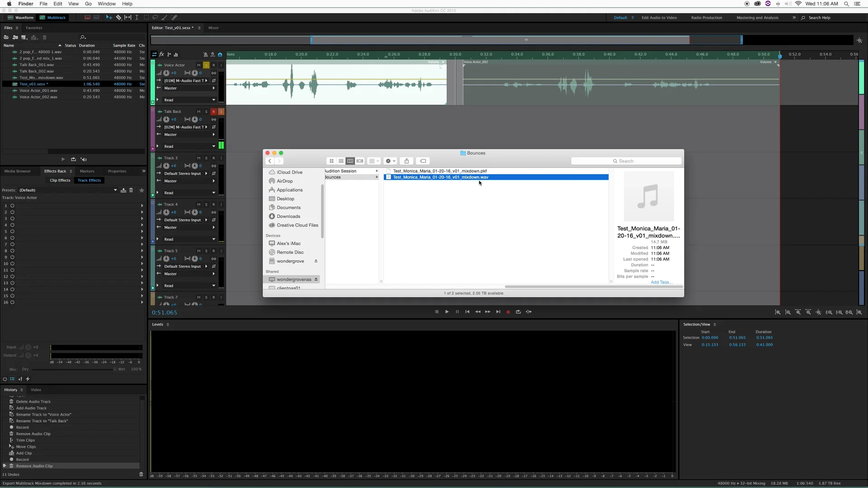Toggle Mute on Talk Back track
The image size is (868, 488).
tap(198, 112)
